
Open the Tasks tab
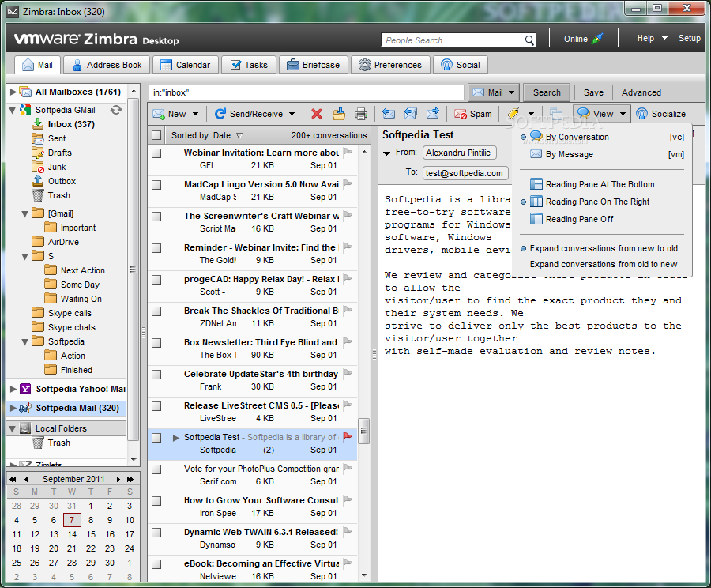coord(249,65)
